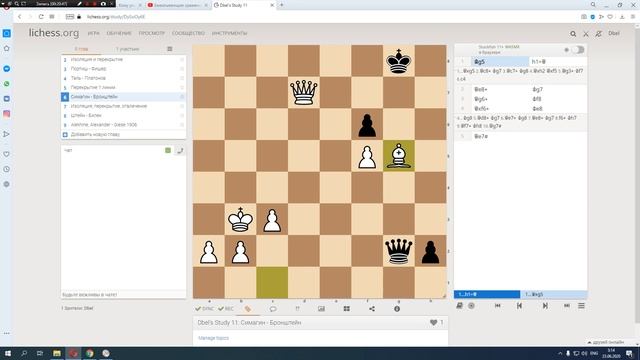The image size is (640, 360).
Task: Go back in the browser
Action: [19, 17]
